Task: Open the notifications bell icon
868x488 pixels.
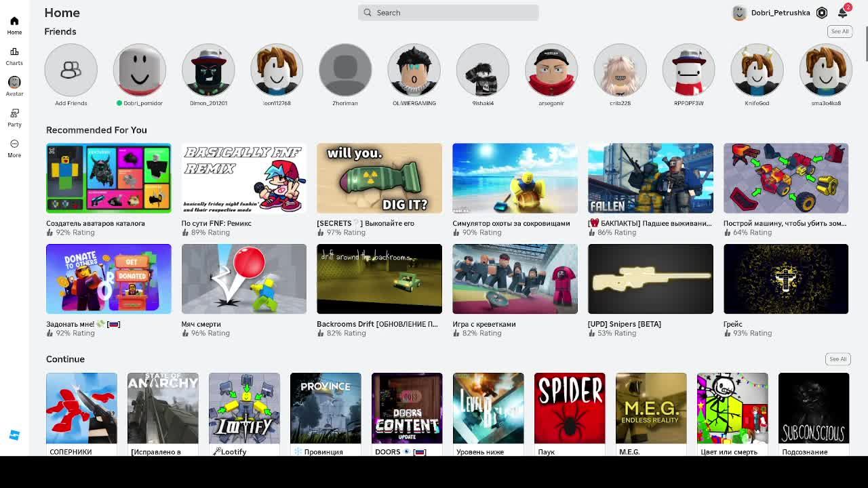Action: (x=842, y=13)
